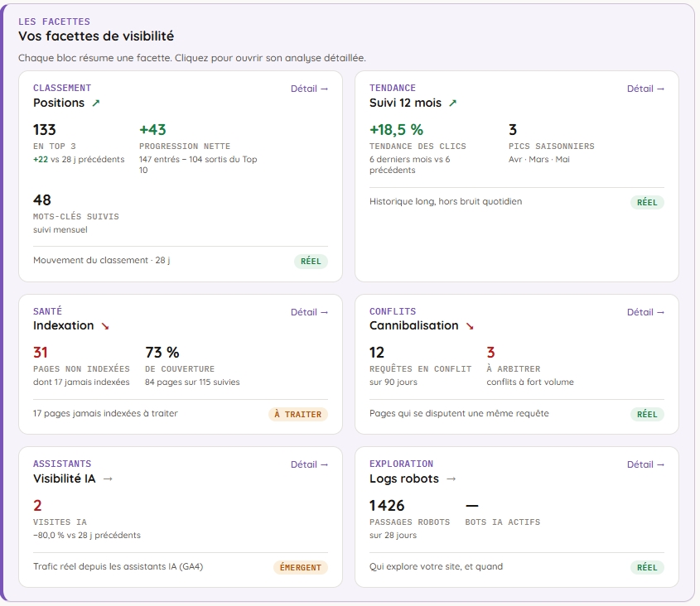Click '+22 vs 28 j précédents' text
Viewport: 700px width, 606px height.
point(79,159)
